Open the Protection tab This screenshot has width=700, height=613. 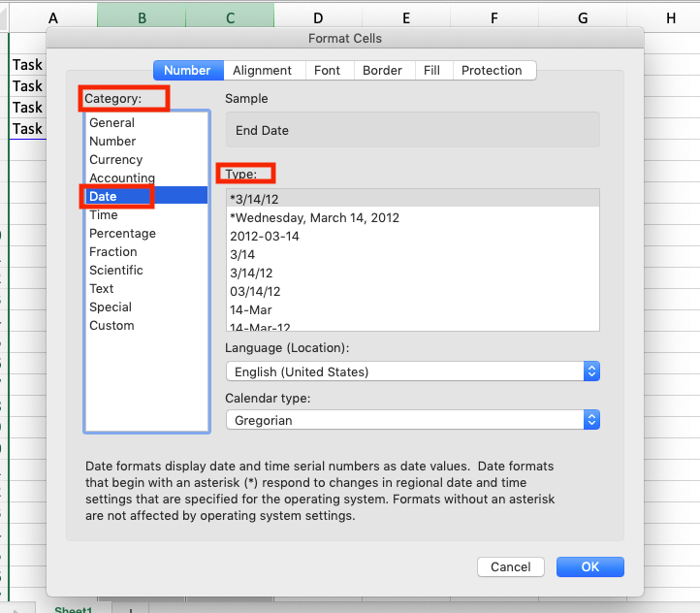click(x=494, y=71)
